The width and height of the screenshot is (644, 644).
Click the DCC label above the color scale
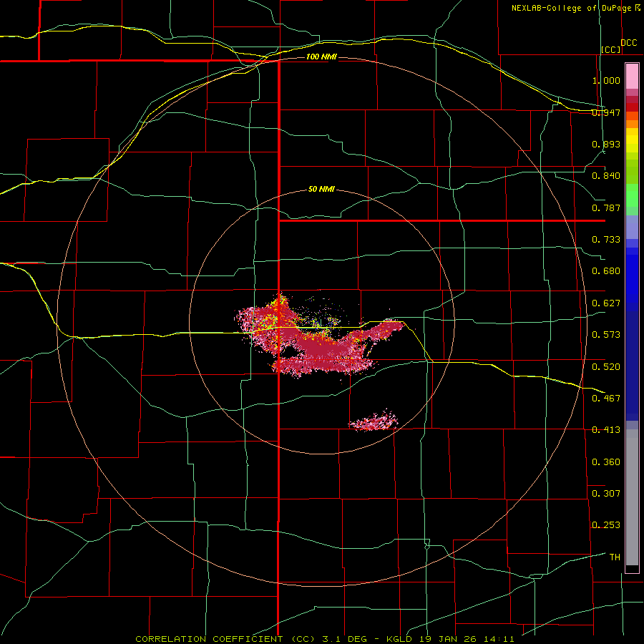pyautogui.click(x=629, y=43)
